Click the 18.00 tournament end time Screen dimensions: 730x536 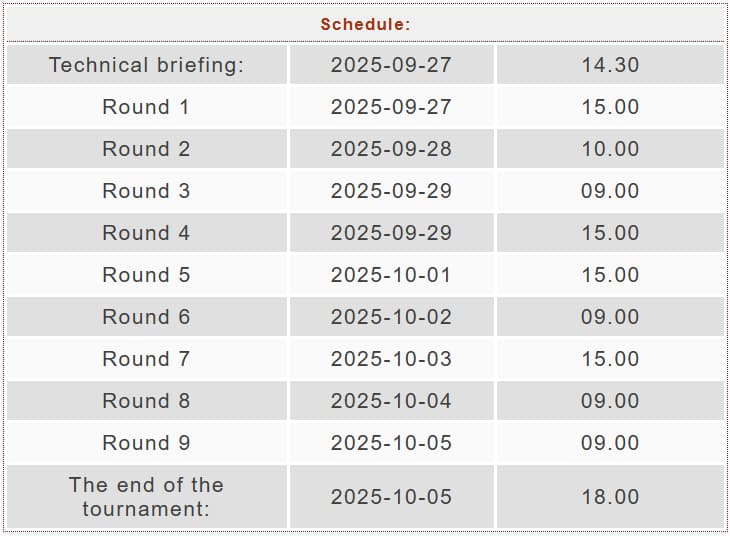click(610, 497)
